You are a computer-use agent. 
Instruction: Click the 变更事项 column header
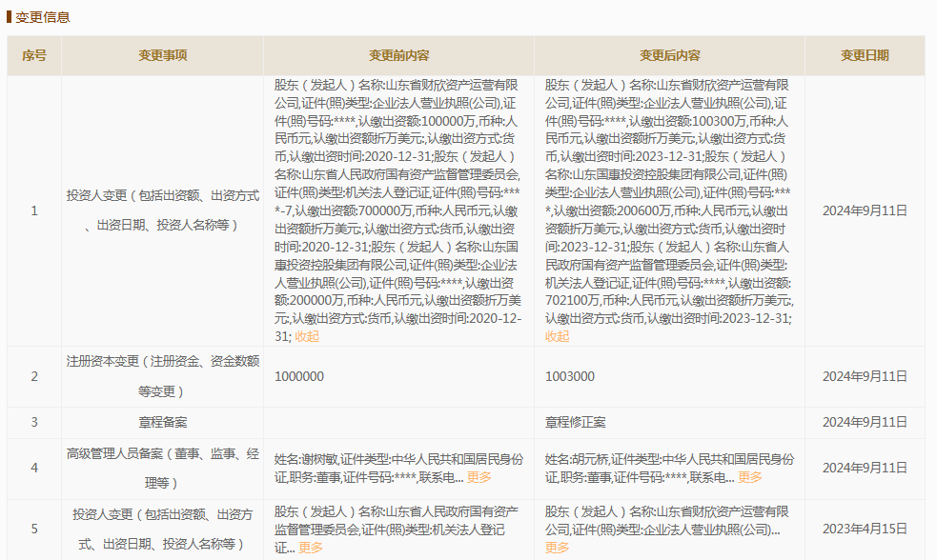coord(162,56)
